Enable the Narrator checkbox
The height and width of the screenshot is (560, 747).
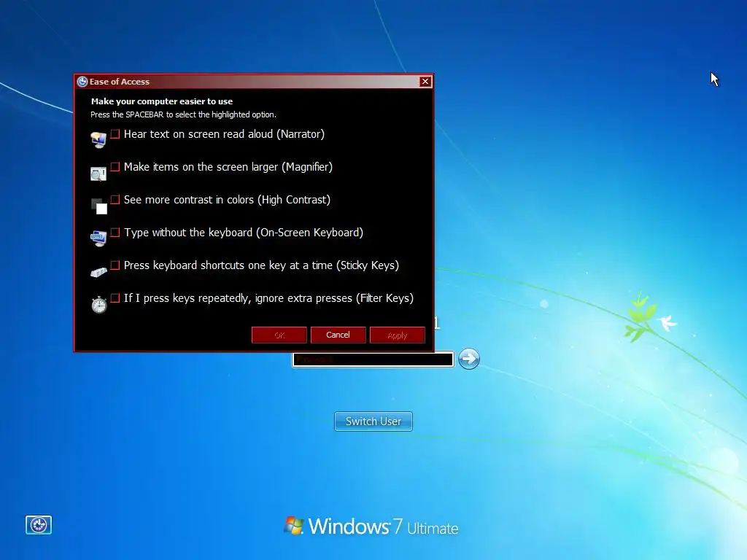tap(115, 134)
